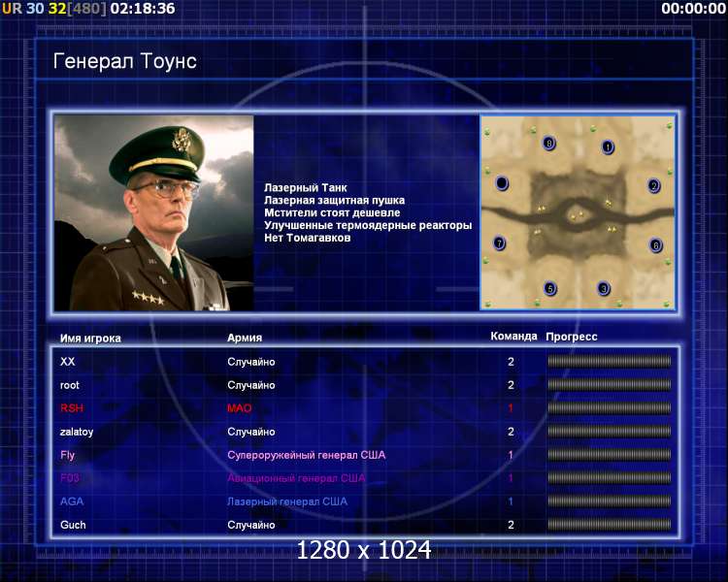Click team number 1 for player RSH
This screenshot has height=582, width=728.
[x=511, y=408]
